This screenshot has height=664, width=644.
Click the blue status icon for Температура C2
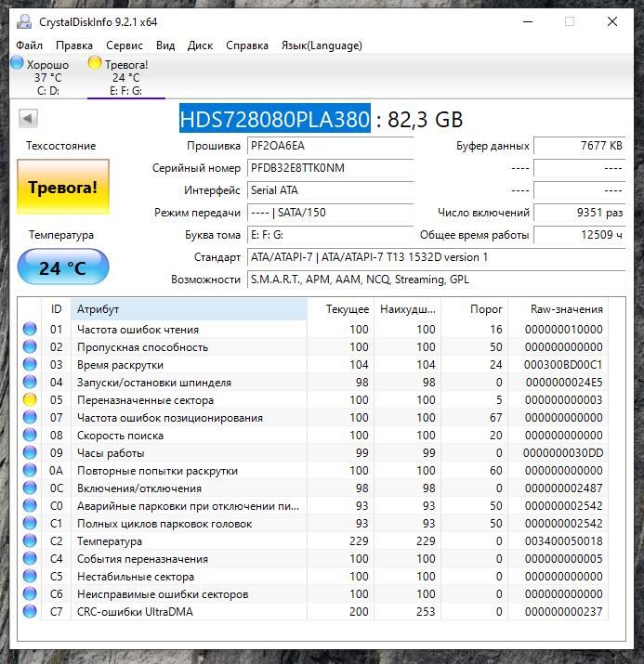click(30, 540)
